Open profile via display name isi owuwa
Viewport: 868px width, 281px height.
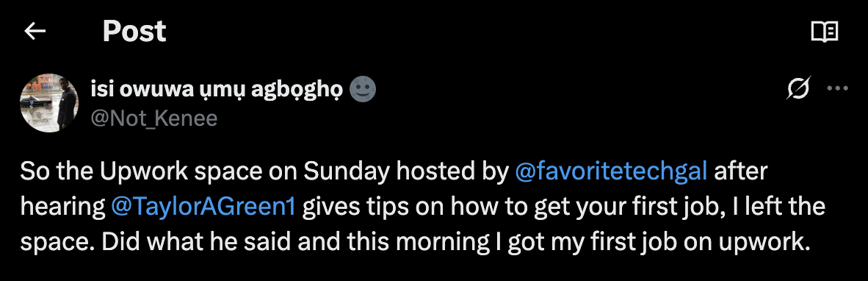click(x=217, y=89)
